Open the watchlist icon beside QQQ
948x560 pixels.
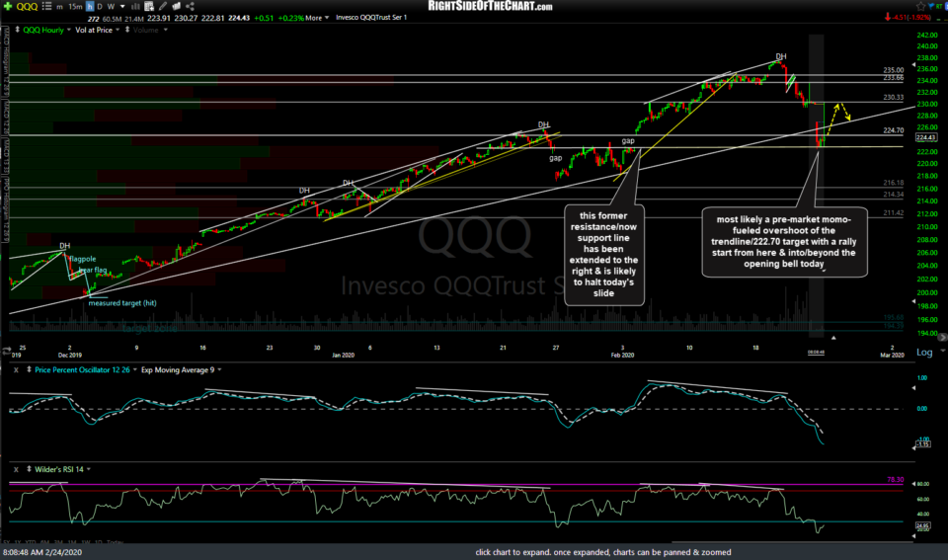(x=46, y=6)
